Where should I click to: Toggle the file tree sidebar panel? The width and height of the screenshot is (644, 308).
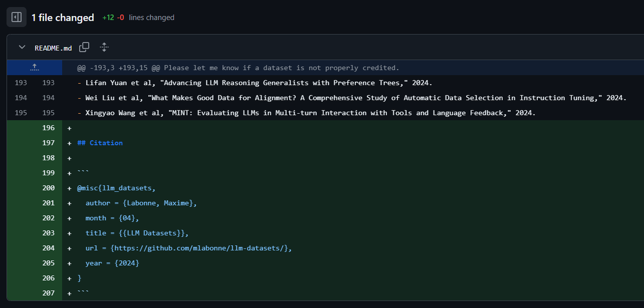16,17
